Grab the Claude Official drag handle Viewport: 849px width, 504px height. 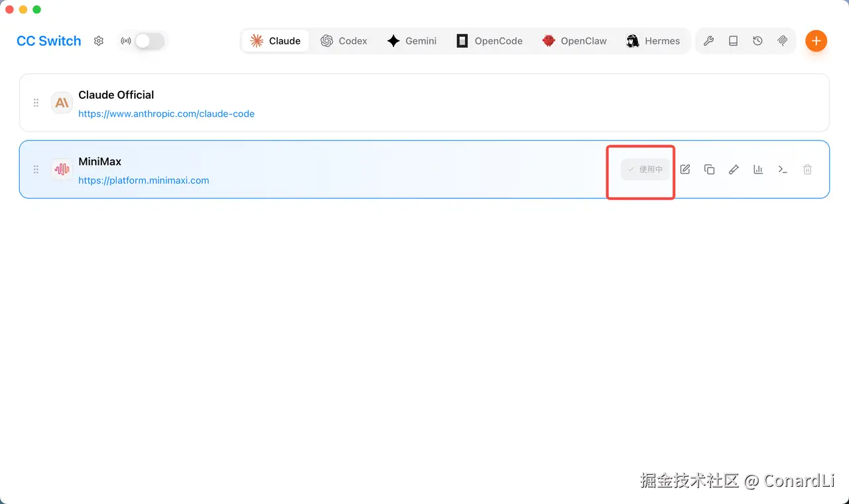[x=36, y=103]
